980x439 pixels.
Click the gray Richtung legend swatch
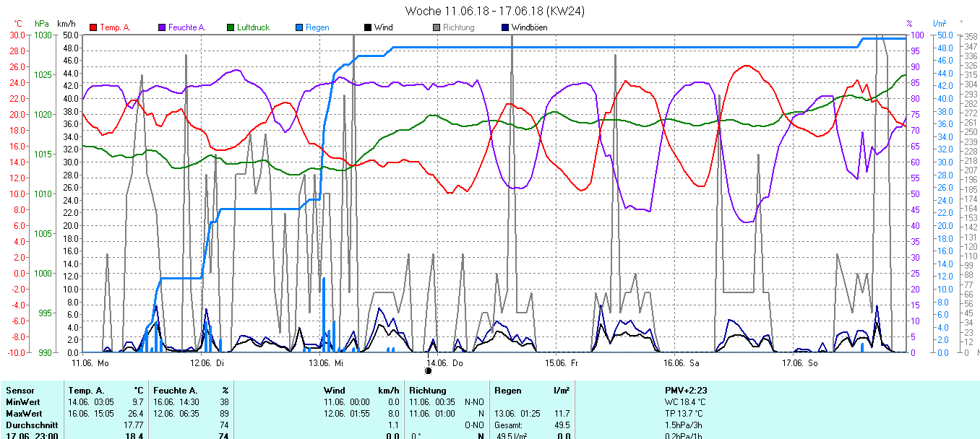pyautogui.click(x=437, y=27)
